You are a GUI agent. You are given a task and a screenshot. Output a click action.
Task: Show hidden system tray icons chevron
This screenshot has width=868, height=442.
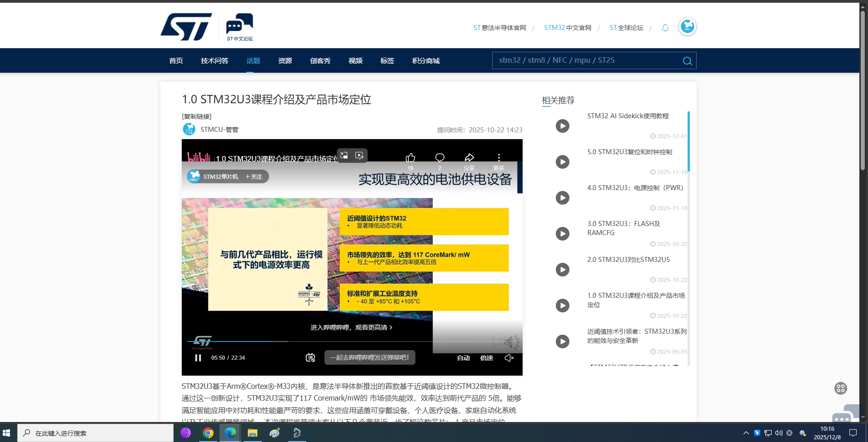tap(746, 433)
